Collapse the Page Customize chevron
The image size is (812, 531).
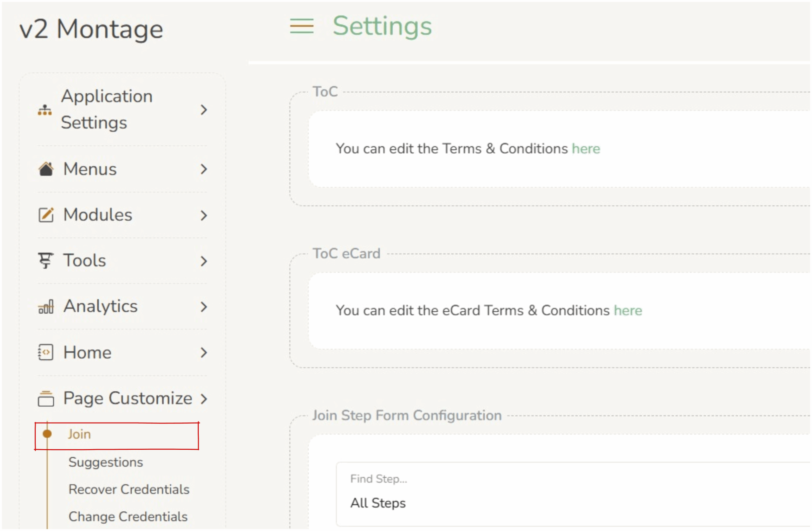[204, 399]
